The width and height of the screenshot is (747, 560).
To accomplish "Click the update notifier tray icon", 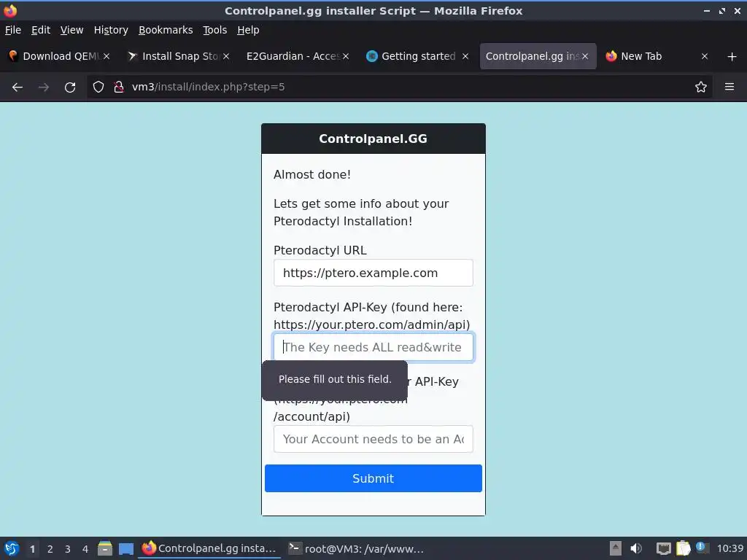I will pyautogui.click(x=702, y=548).
